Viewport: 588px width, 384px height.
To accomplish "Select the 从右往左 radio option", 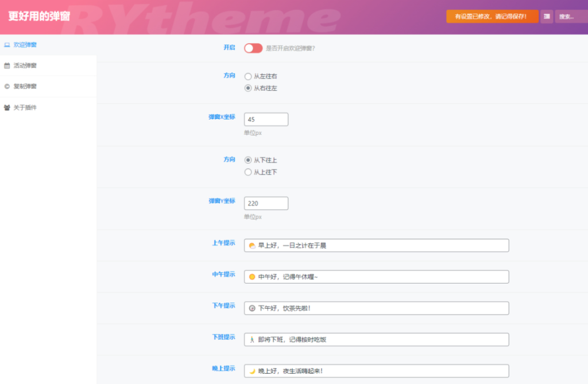I will coord(248,88).
